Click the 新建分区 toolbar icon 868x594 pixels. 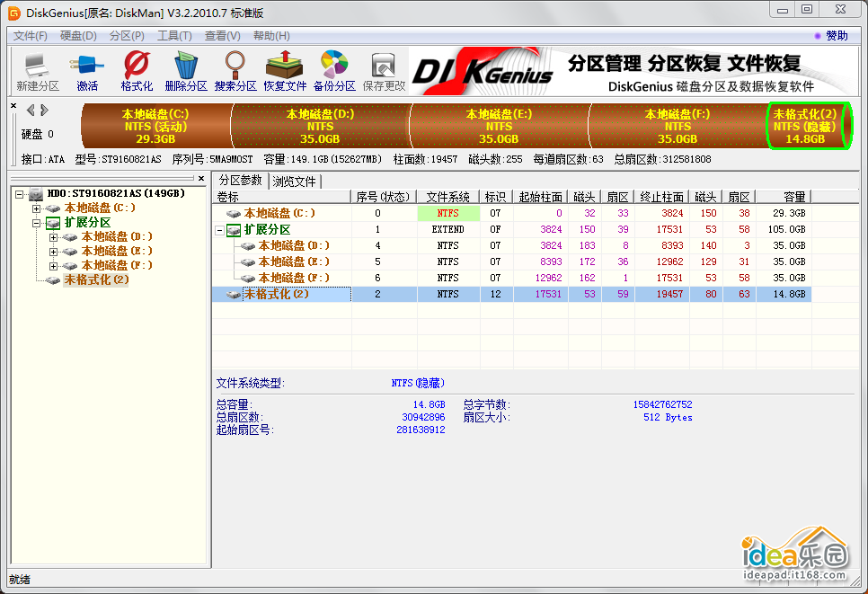pyautogui.click(x=37, y=71)
